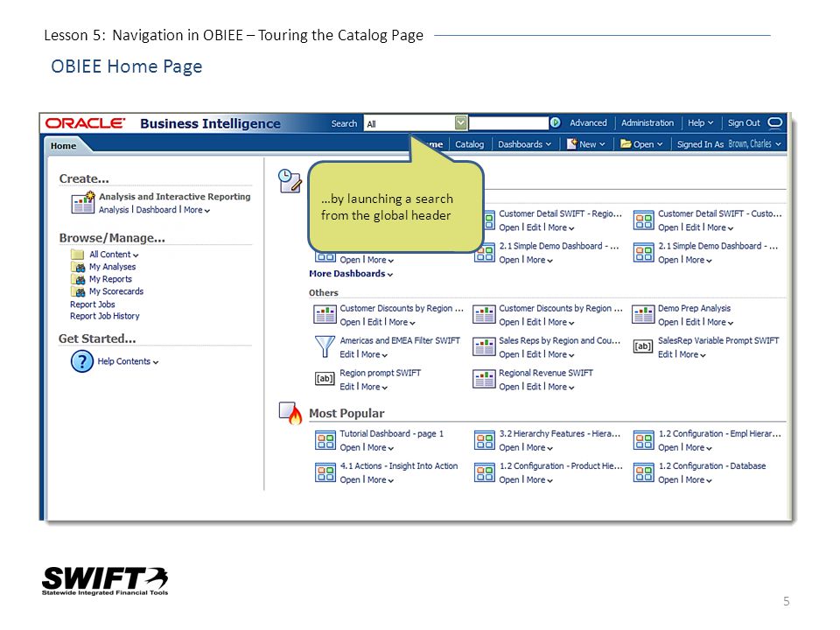Expand Signed In As Brown, Charles menu
This screenshot has width=840, height=630.
click(729, 144)
